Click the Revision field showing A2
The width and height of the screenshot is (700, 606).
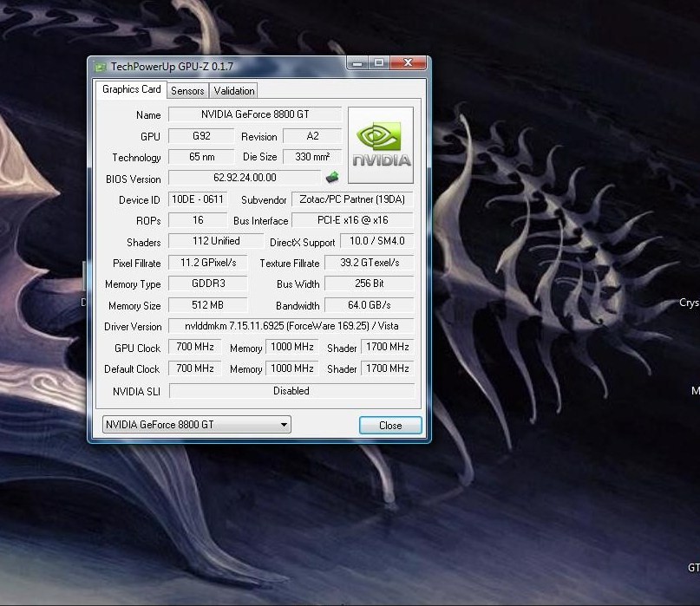(x=312, y=135)
